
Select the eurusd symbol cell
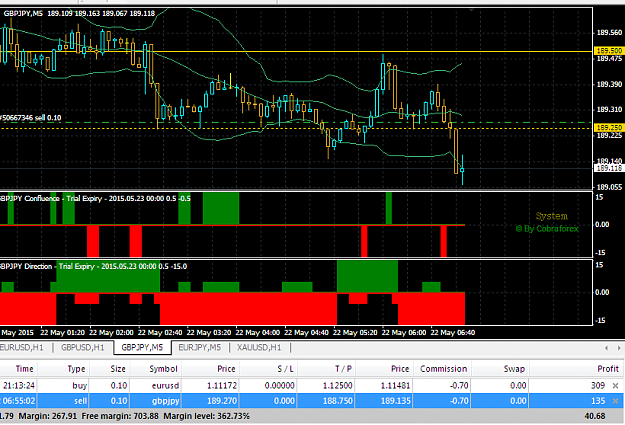tap(165, 386)
